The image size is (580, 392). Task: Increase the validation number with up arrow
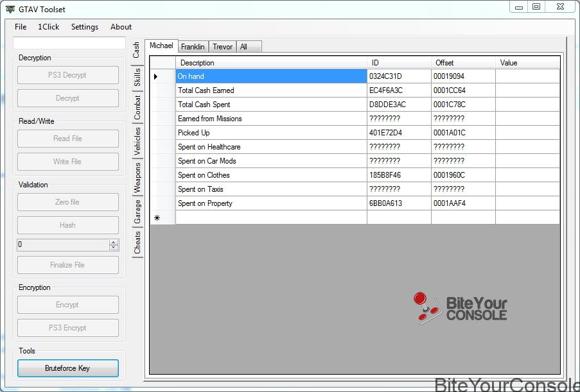click(x=114, y=242)
